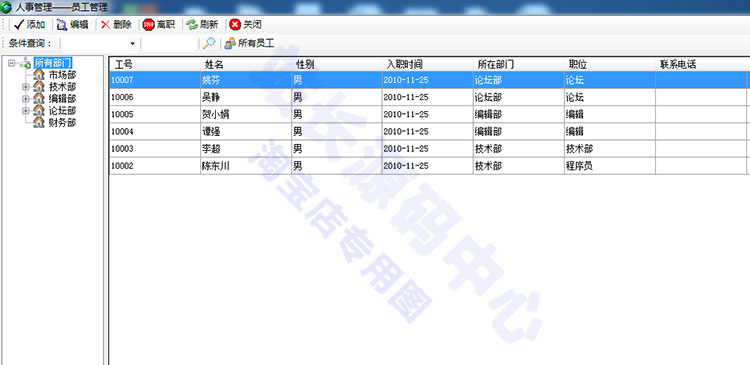Click the 编辑 toolbar button label
This screenshot has height=365, width=750.
[79, 25]
